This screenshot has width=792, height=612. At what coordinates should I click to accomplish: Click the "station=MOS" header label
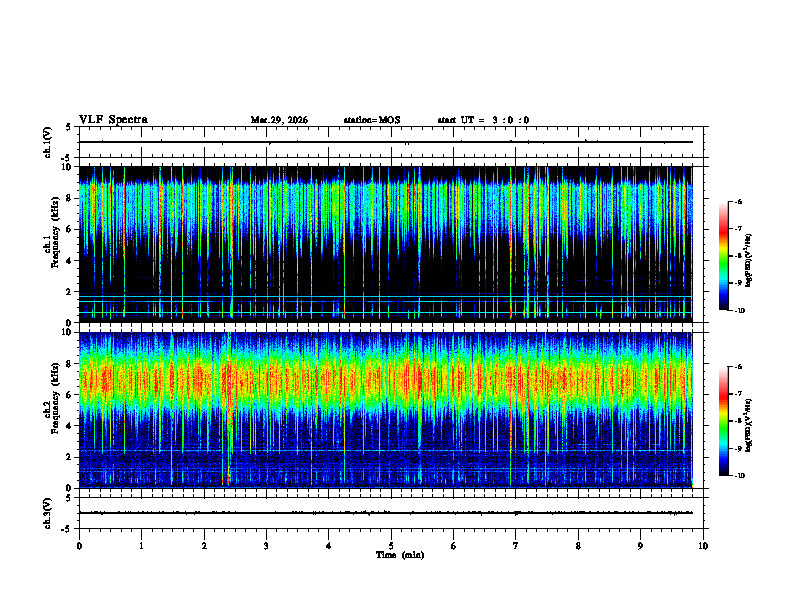[x=372, y=120]
